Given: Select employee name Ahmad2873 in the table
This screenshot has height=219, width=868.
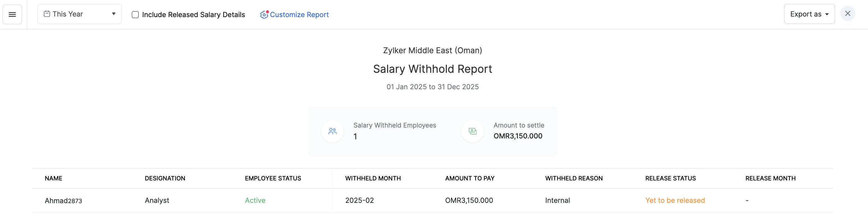Looking at the screenshot, I should pos(64,200).
